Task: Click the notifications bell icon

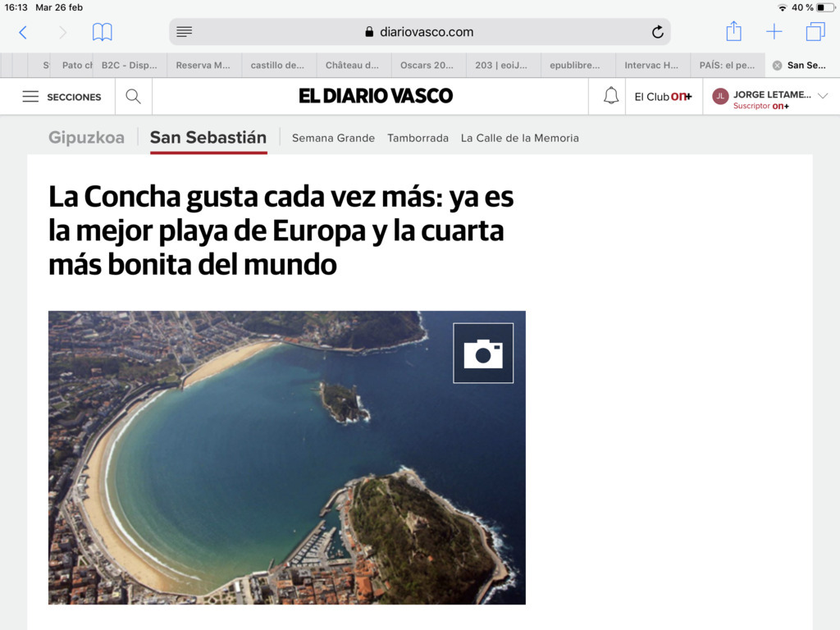Action: pyautogui.click(x=610, y=97)
